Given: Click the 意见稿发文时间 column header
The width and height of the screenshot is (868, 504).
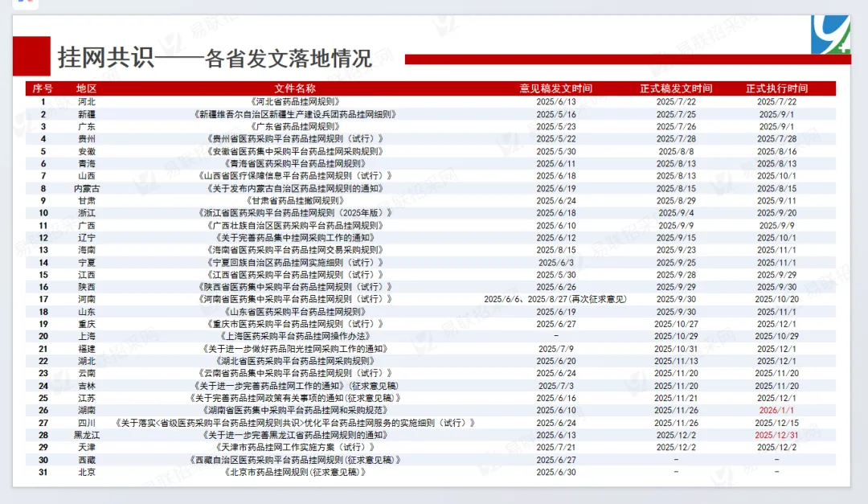Looking at the screenshot, I should click(556, 88).
